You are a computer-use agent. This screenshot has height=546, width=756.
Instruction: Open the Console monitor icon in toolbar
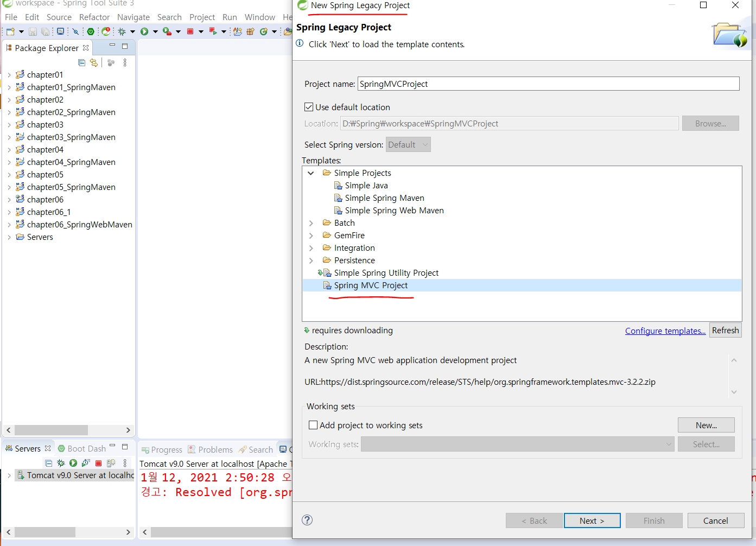(x=60, y=31)
